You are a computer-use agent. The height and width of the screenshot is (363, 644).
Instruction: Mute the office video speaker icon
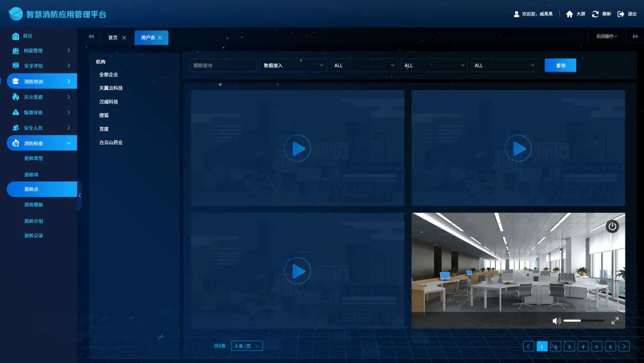point(556,321)
